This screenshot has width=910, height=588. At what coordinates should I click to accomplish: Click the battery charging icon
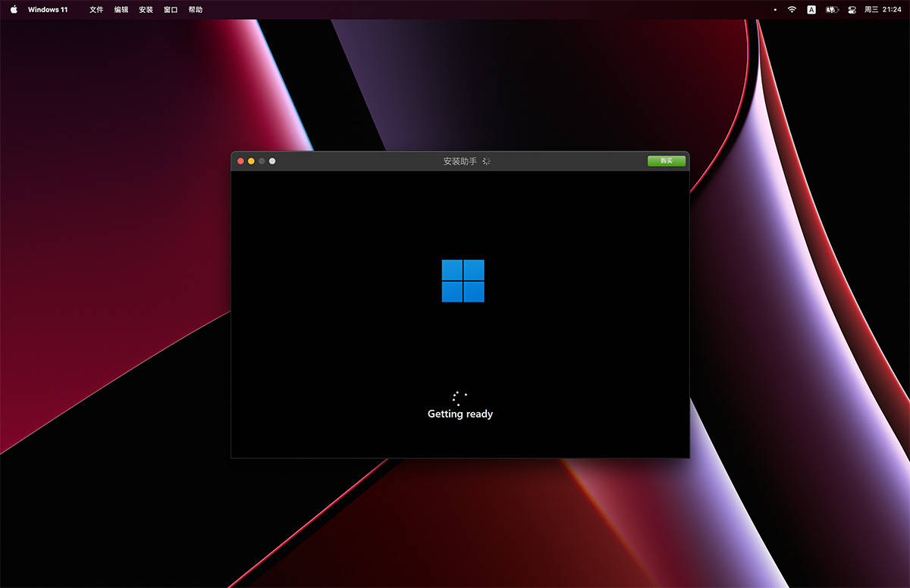(832, 10)
